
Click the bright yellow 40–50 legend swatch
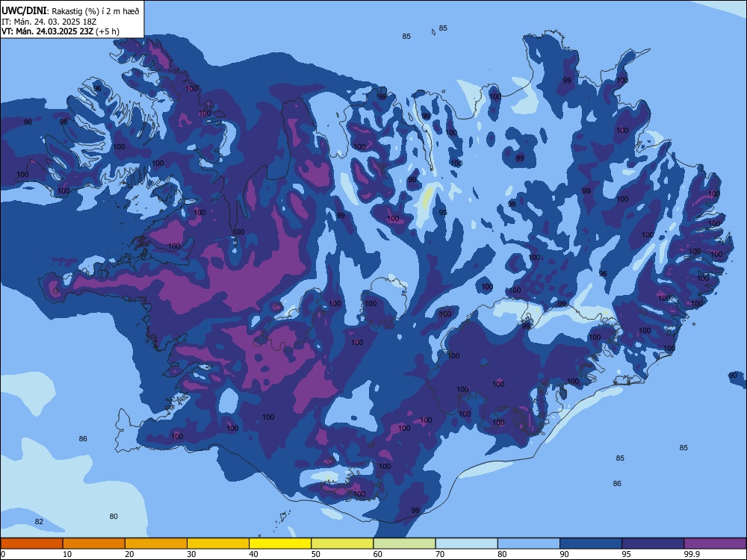(x=280, y=544)
